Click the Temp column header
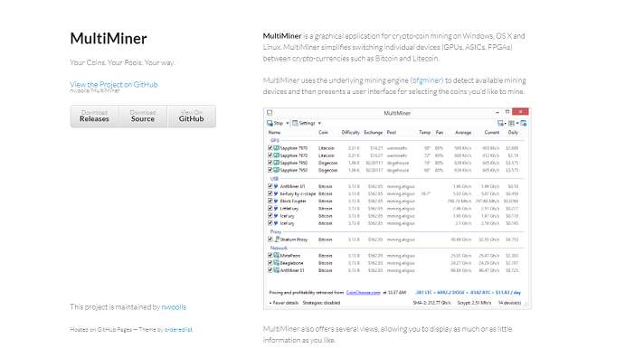Screen dimensions: 644x348 coord(424,132)
